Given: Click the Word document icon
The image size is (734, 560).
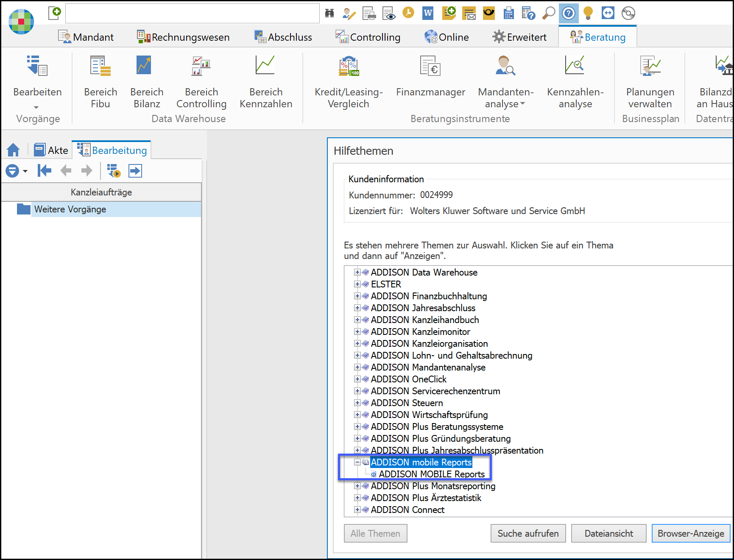Looking at the screenshot, I should [428, 13].
